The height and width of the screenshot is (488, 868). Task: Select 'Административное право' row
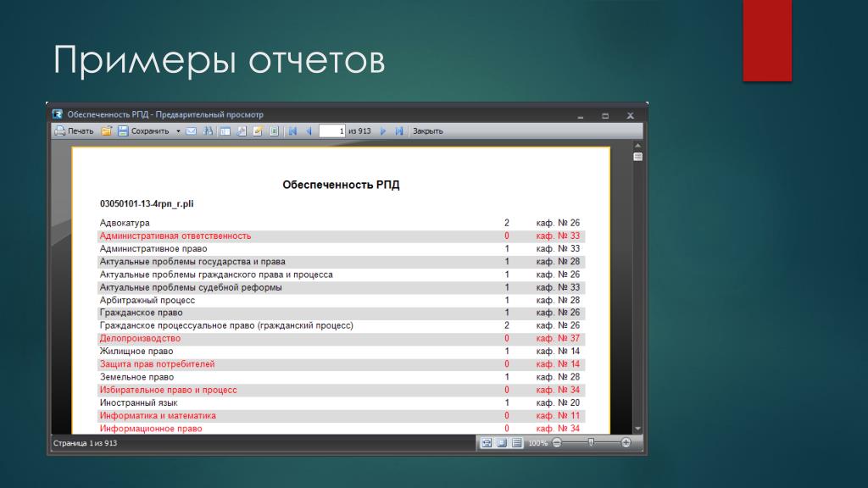click(341, 249)
